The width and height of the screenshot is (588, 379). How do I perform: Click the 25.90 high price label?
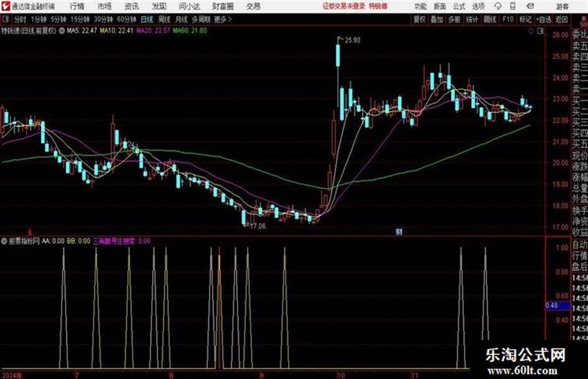[353, 40]
